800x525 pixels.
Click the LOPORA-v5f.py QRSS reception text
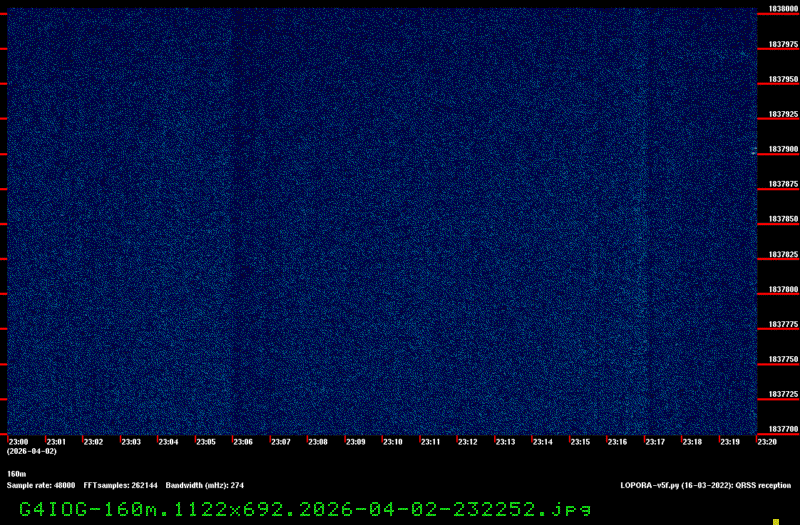pyautogui.click(x=706, y=485)
